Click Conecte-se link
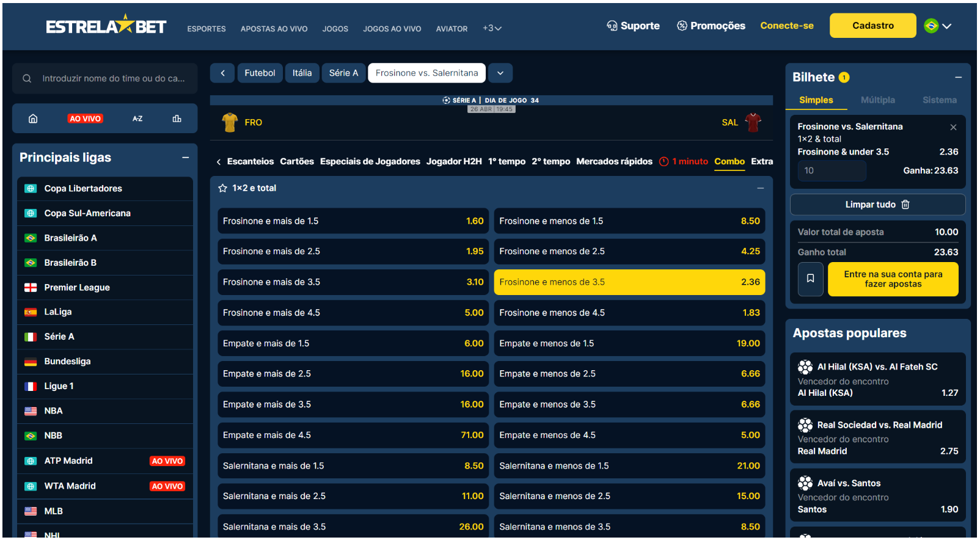Viewport: 980px width, 540px height. click(787, 26)
